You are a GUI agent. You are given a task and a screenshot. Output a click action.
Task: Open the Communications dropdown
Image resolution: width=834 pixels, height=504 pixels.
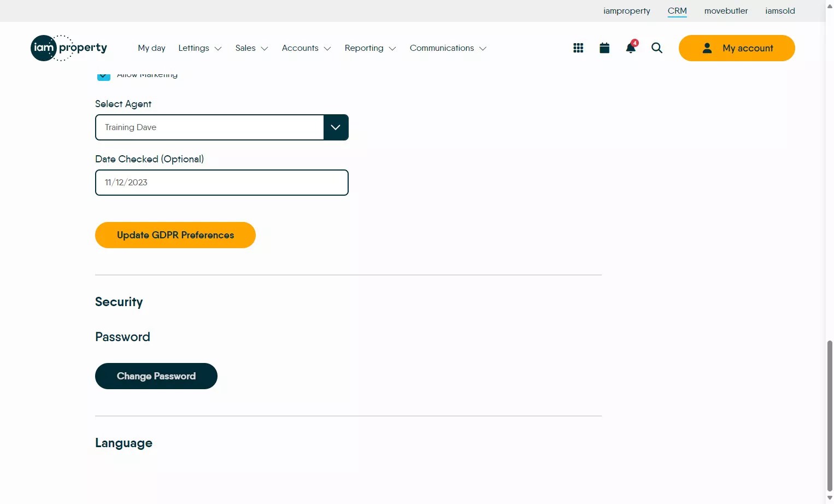click(448, 48)
